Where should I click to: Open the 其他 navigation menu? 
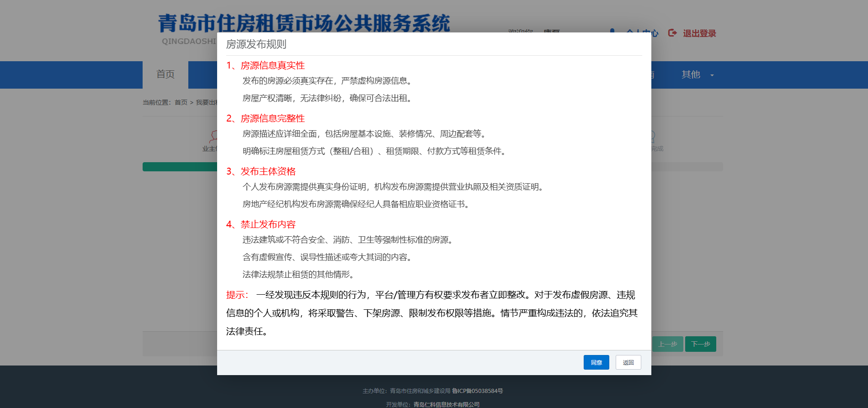click(x=691, y=74)
